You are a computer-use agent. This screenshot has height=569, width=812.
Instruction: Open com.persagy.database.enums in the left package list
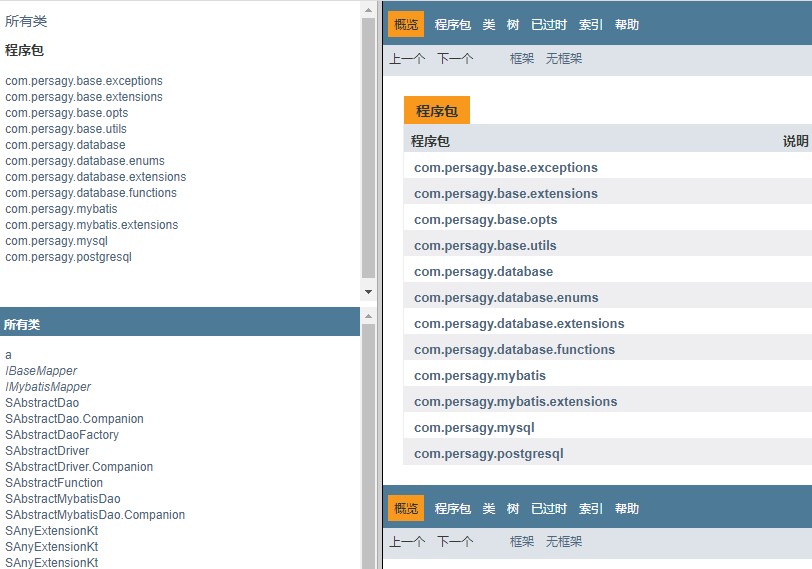(x=85, y=161)
